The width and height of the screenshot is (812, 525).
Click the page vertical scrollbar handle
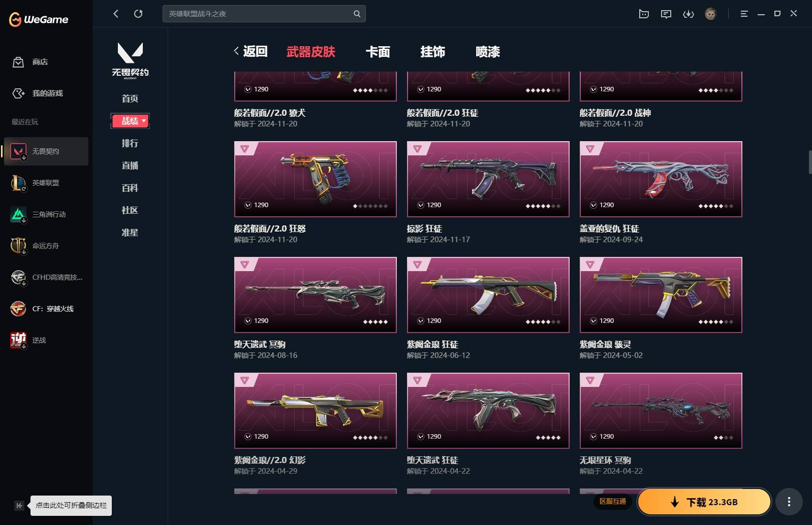(810, 162)
